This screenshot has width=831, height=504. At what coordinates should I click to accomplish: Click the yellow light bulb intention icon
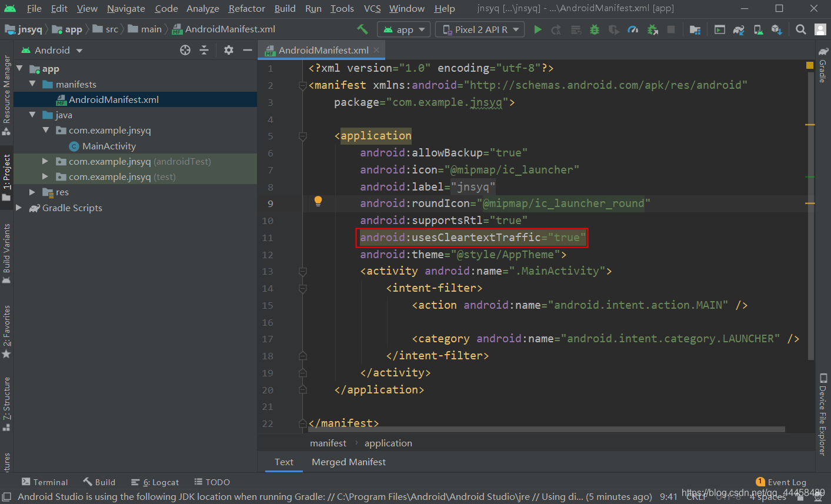coord(318,202)
